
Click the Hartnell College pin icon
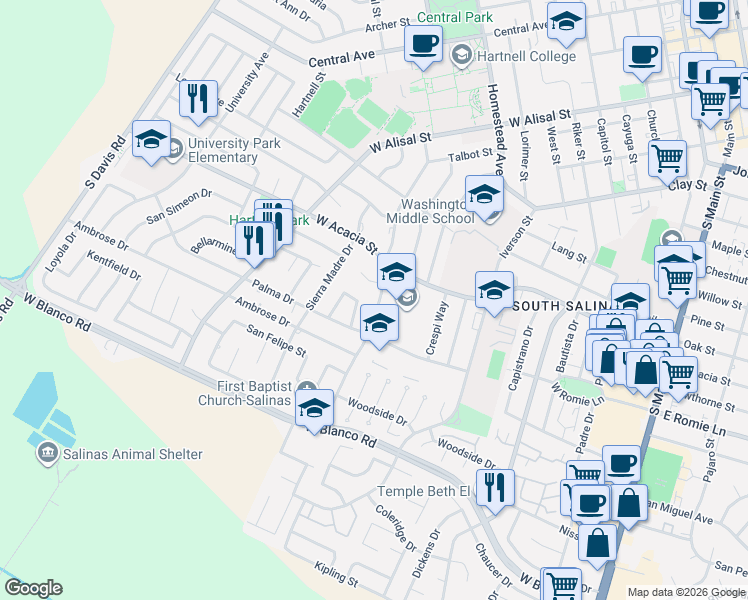[461, 56]
